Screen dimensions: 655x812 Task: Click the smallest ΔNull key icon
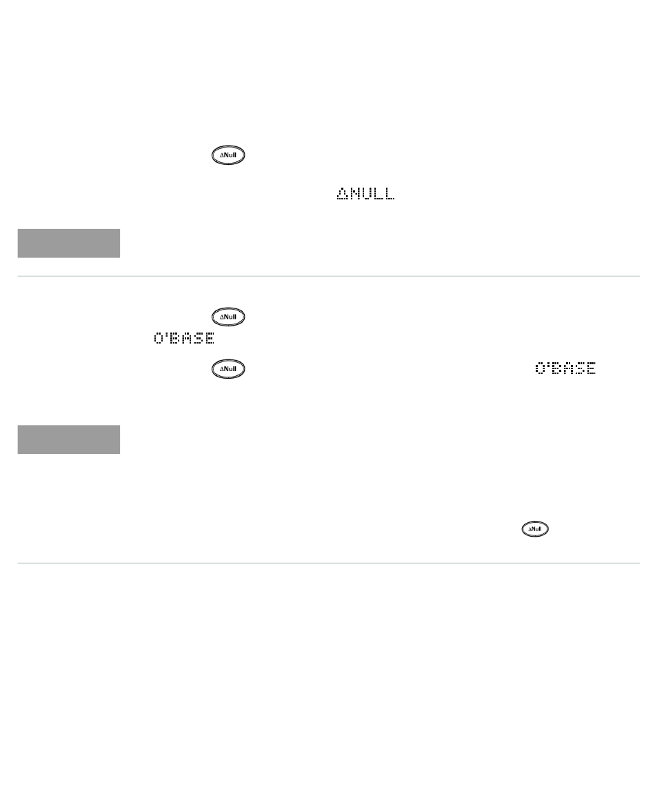(x=535, y=529)
